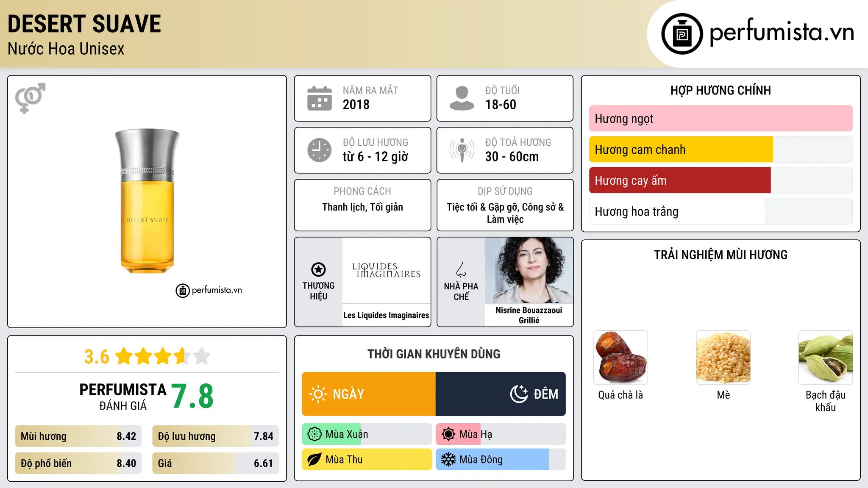868x488 pixels.
Task: Open the Liquides Imaginaires brand logo
Action: [386, 270]
